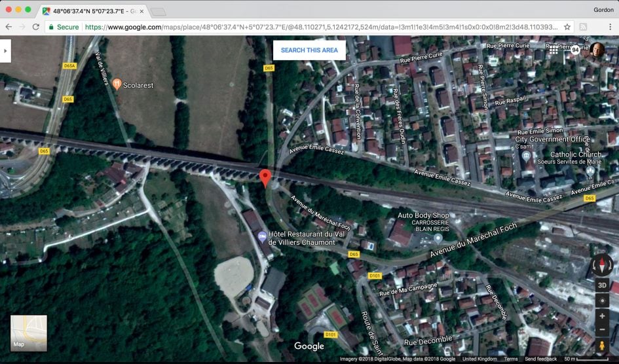Screen dimensions: 619x364
Task: Bookmark this page with the star icon
Action: coord(567,27)
